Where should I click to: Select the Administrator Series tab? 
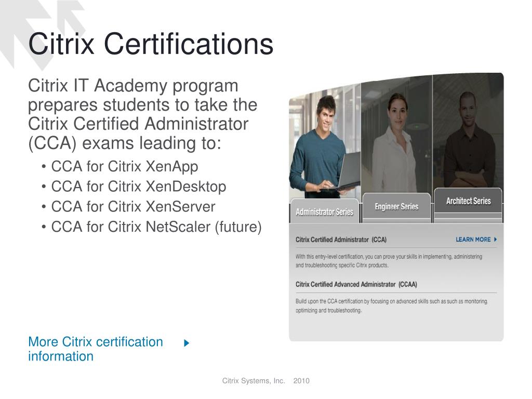click(325, 211)
